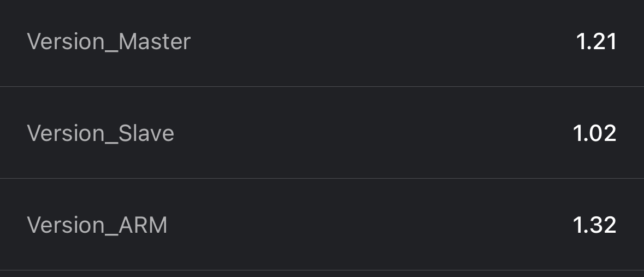
Task: Click the divider below Version_Slave row
Action: [x=322, y=178]
